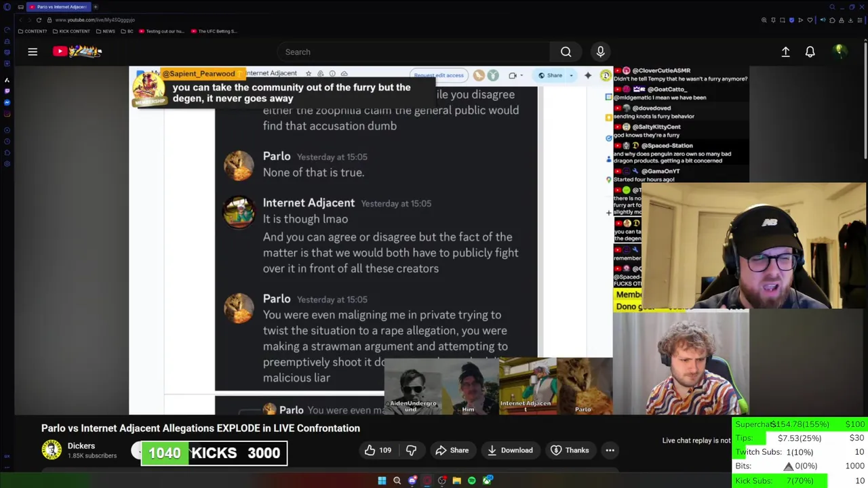Click the YouTube search magnifier button
Viewport: 868px width, 488px height.
[566, 52]
